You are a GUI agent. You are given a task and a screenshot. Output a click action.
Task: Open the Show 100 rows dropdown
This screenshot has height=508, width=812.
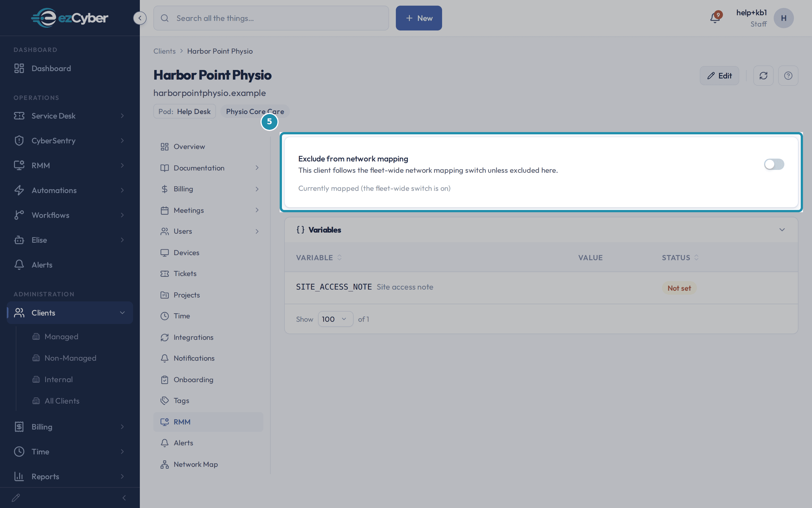click(335, 319)
